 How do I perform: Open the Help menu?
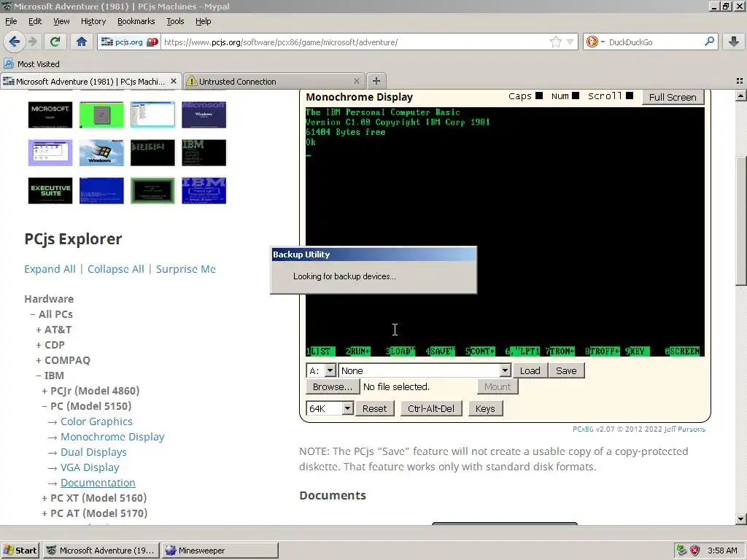[203, 21]
